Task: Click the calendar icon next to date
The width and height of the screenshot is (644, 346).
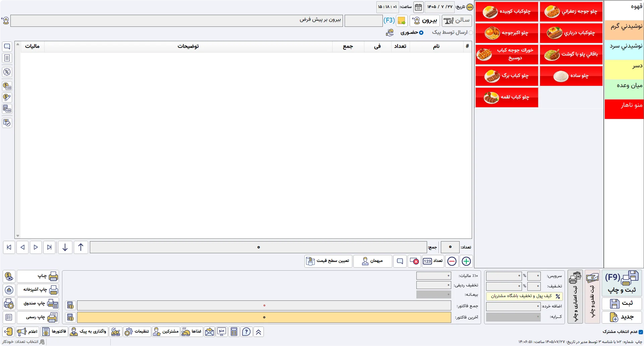Action: (x=418, y=7)
